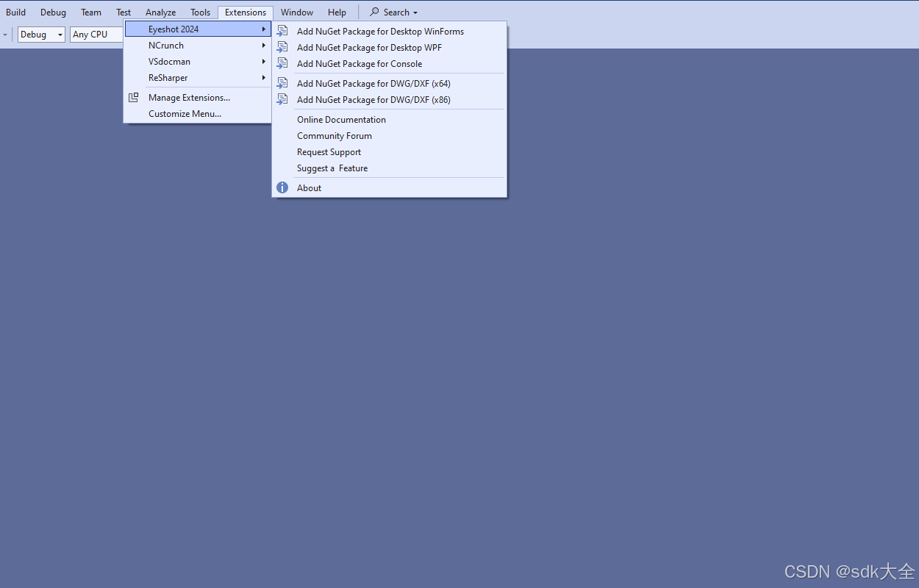Viewport: 919px width, 588px height.
Task: Click the blue info icon next to About
Action: coord(282,187)
